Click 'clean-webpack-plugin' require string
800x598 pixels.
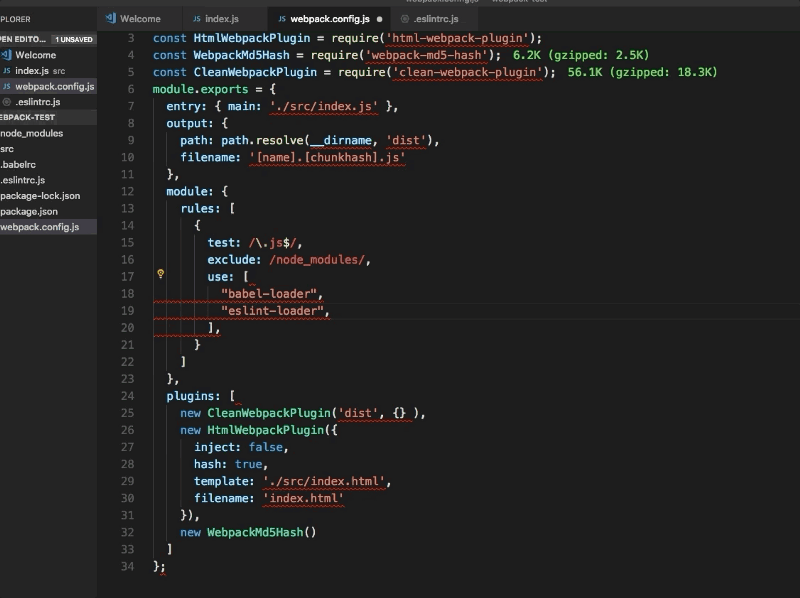point(468,72)
